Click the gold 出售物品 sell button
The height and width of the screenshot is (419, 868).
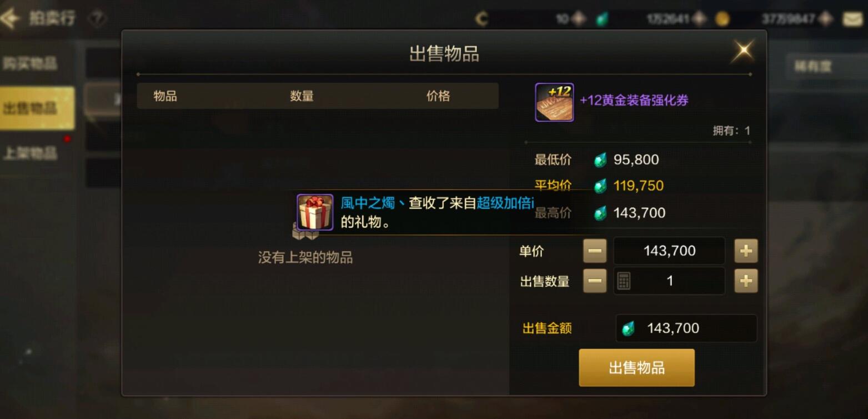tap(636, 368)
